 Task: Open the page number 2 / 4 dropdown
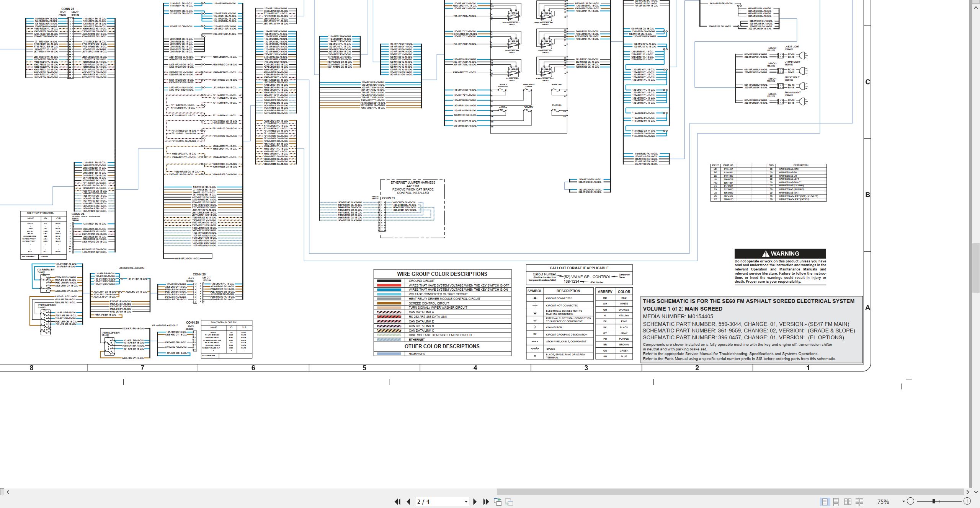(466, 502)
